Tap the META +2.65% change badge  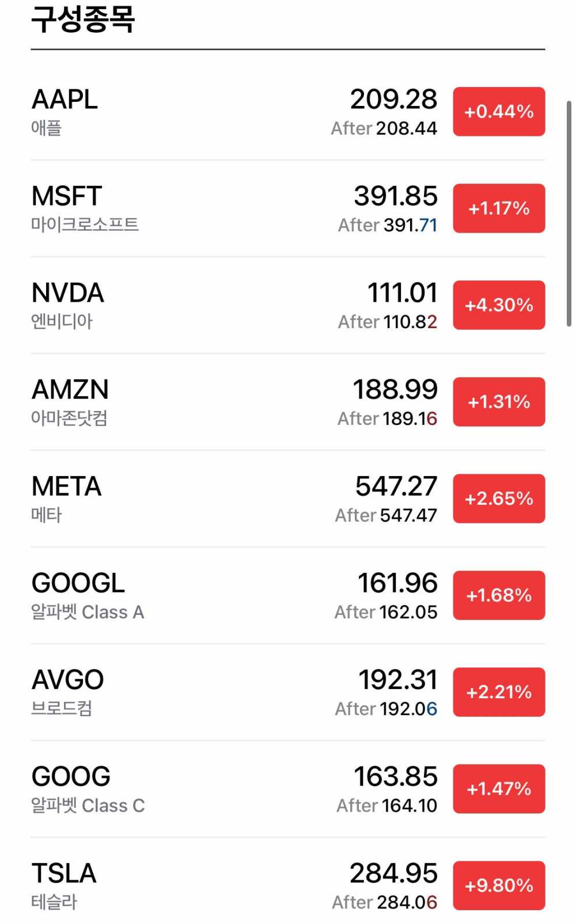point(499,499)
